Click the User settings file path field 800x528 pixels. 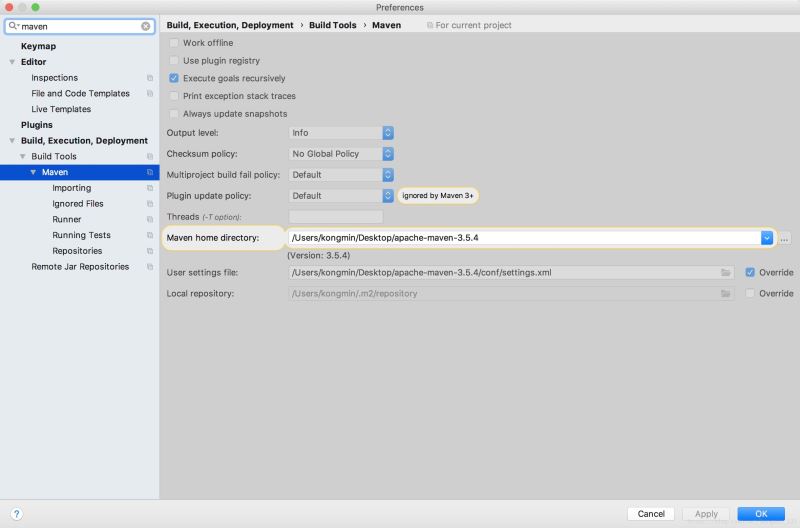[511, 273]
